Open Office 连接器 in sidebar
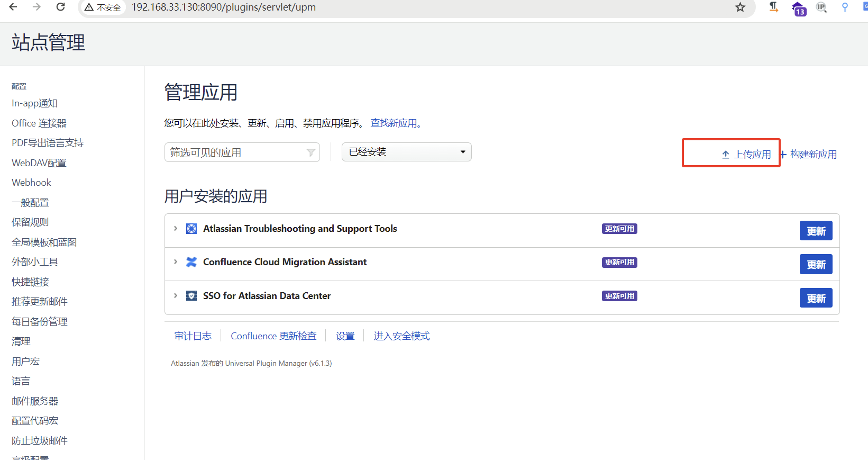The height and width of the screenshot is (460, 868). point(39,123)
